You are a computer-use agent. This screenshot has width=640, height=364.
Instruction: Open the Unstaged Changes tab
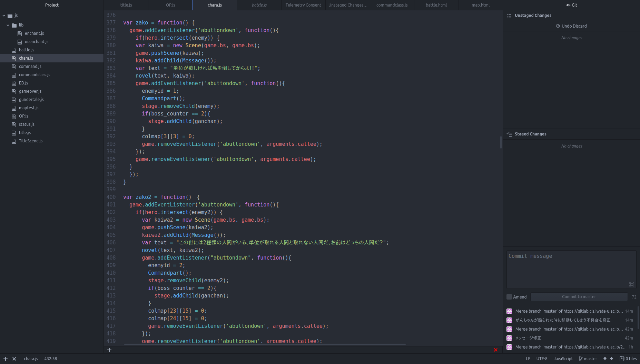coord(348,5)
